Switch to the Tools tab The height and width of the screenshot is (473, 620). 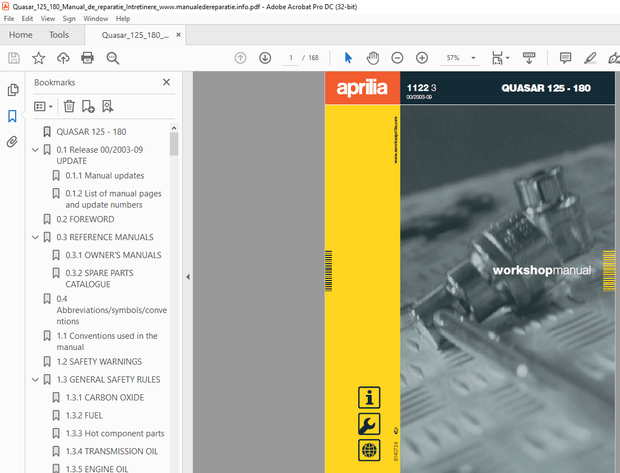pos(59,35)
